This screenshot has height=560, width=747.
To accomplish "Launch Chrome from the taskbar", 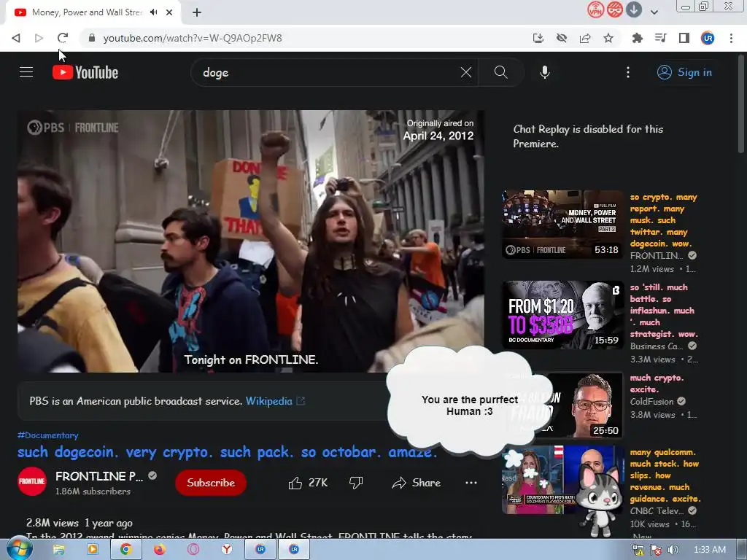I will [x=125, y=550].
